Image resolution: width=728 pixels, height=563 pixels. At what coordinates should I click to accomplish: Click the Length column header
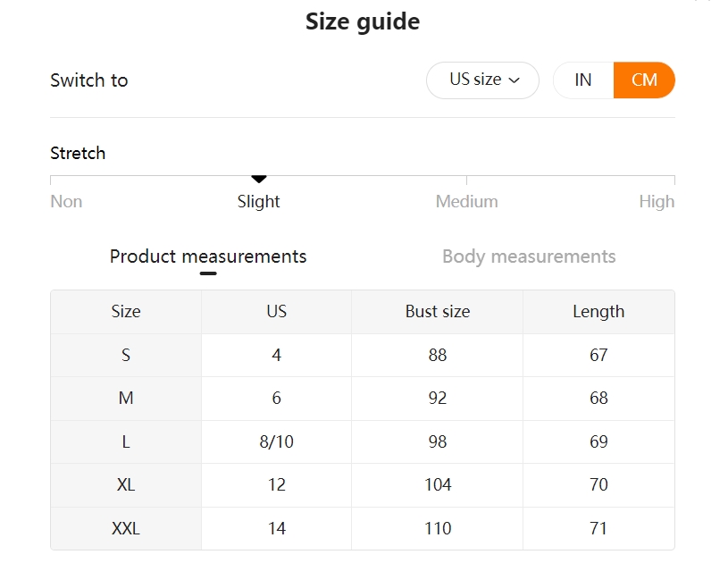(598, 311)
